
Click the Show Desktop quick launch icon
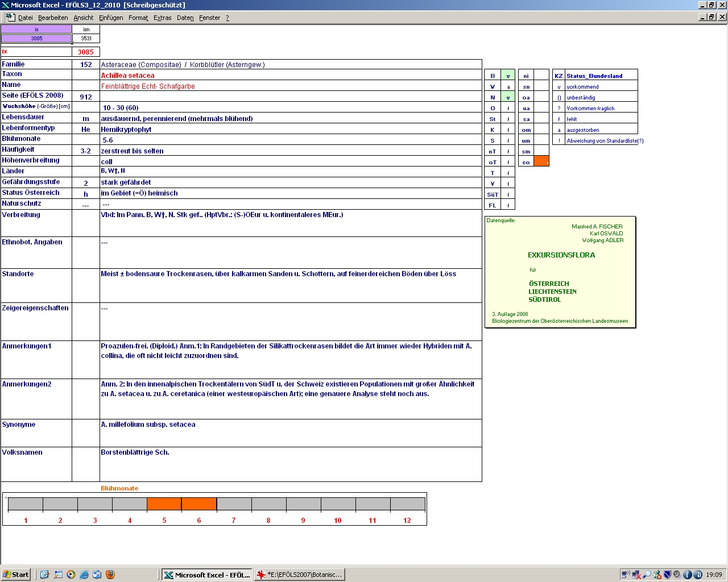[x=58, y=575]
